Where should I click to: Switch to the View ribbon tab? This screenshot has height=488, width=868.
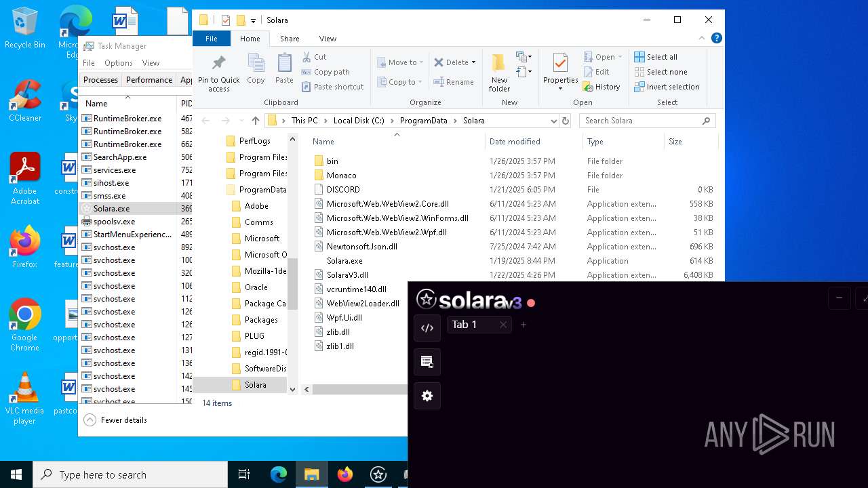pyautogui.click(x=328, y=39)
